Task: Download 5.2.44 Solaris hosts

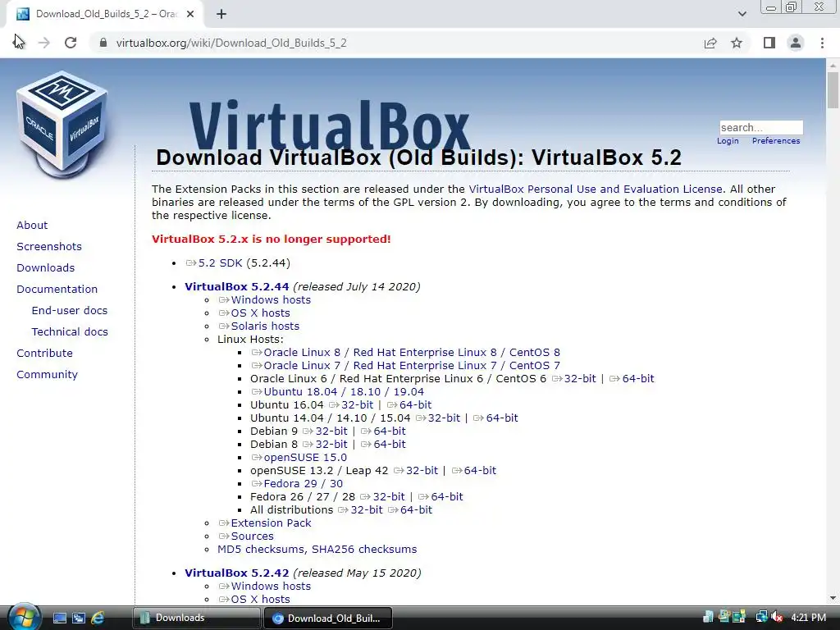Action: [265, 326]
